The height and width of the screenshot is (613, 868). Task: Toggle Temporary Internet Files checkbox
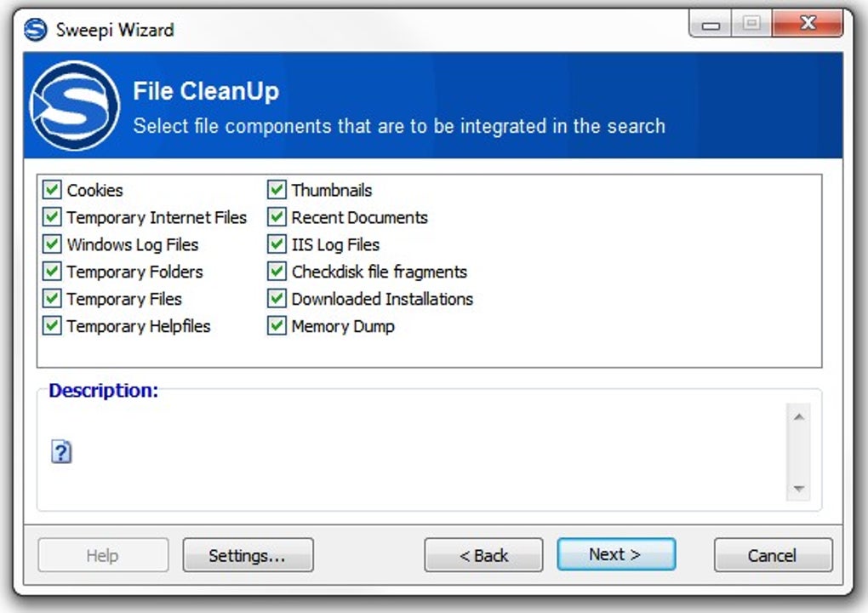[52, 216]
